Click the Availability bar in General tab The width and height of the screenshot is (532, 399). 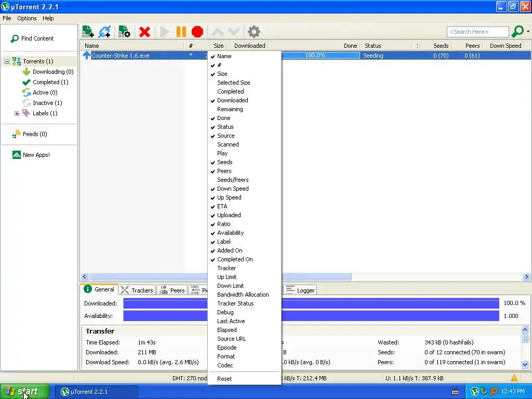coord(311,316)
